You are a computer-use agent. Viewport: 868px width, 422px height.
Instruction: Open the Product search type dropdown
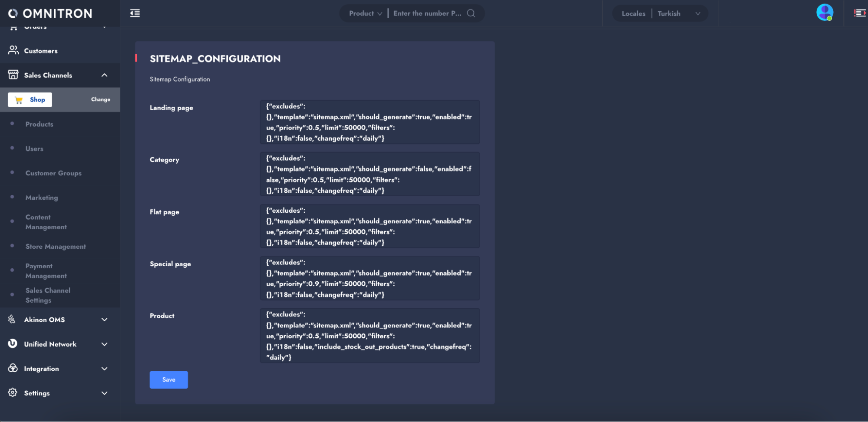365,13
